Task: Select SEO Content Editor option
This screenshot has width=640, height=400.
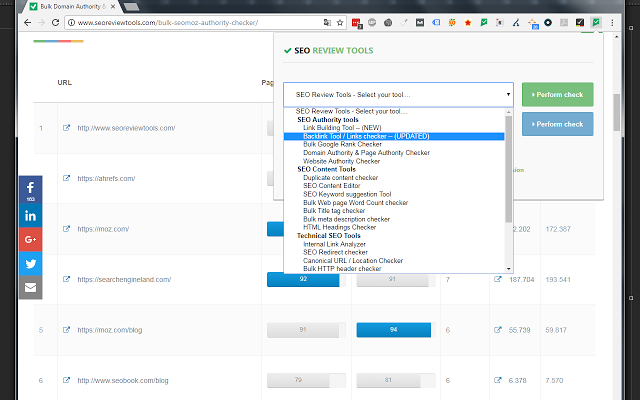Action: pos(394,186)
